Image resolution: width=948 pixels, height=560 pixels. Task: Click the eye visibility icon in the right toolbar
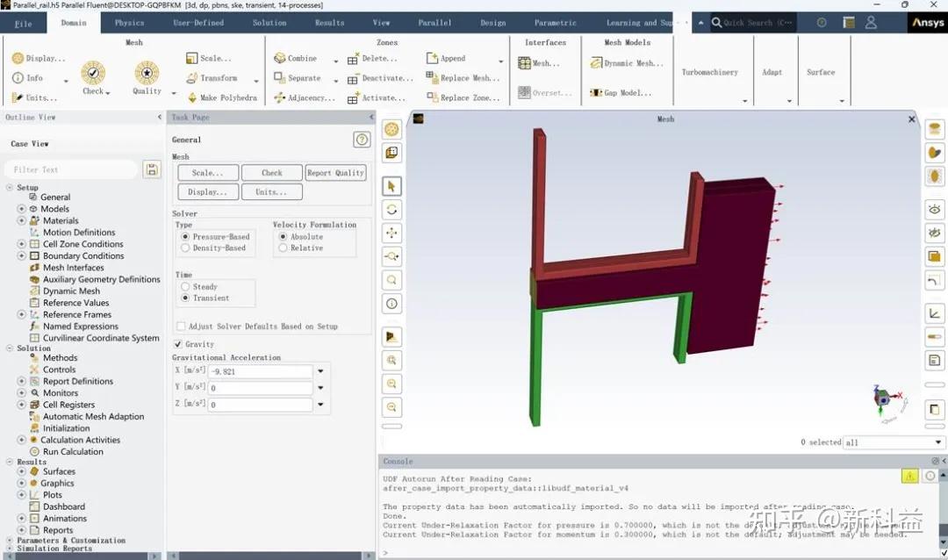point(935,210)
